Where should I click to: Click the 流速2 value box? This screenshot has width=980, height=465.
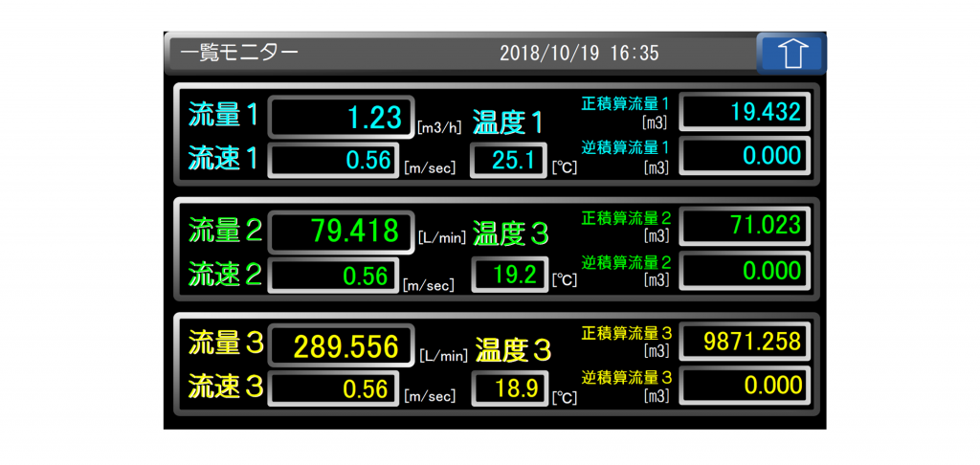(334, 276)
